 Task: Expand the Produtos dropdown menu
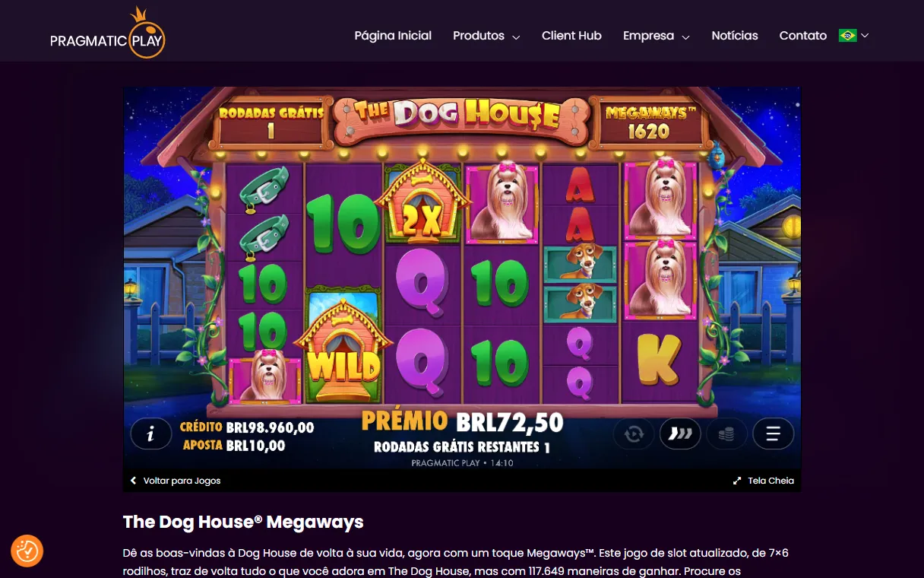click(486, 36)
